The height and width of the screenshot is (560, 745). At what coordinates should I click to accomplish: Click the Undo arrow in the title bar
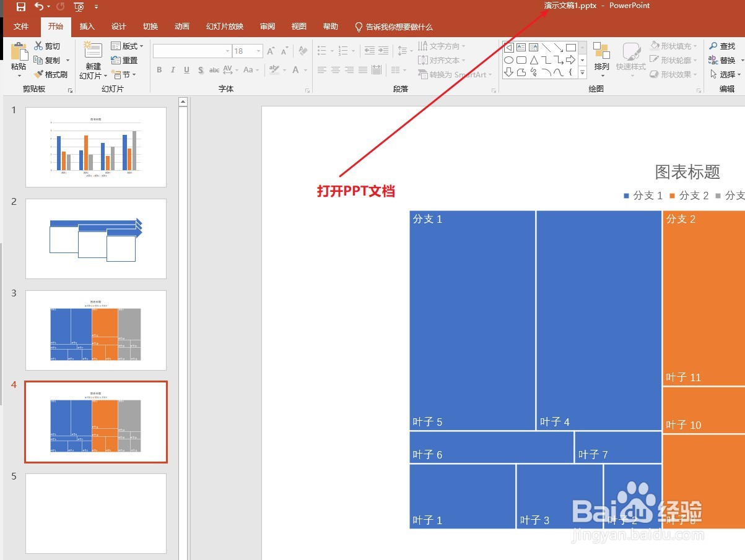(39, 7)
